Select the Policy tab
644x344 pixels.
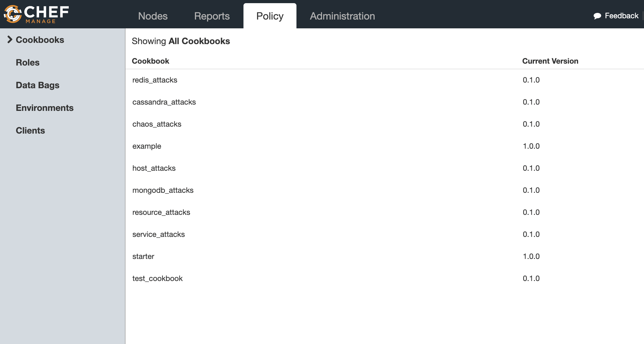[270, 16]
